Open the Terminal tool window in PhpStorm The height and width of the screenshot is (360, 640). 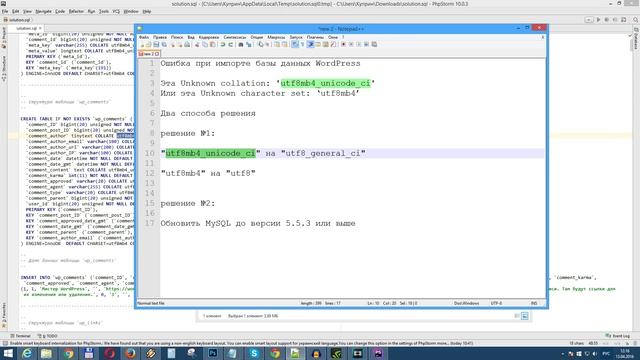pyautogui.click(x=20, y=336)
